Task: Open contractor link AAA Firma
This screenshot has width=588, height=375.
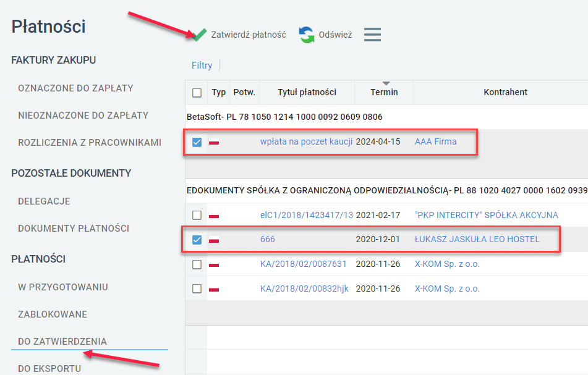Action: point(436,141)
